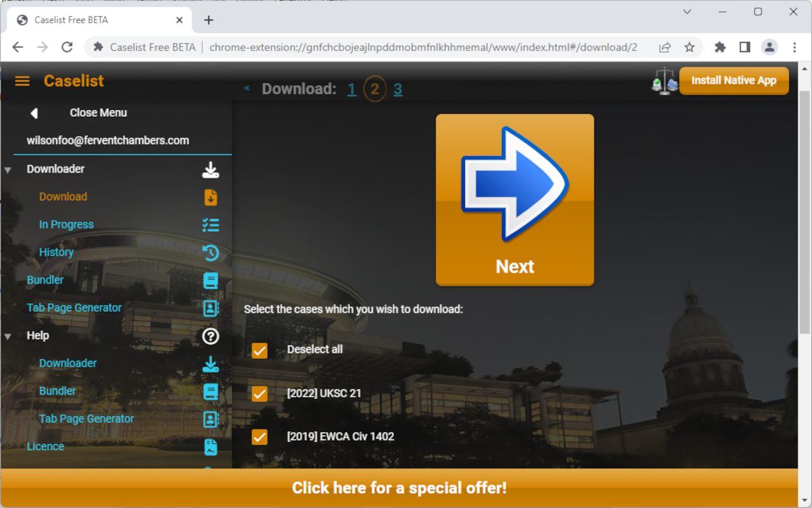The image size is (812, 508).
Task: Click the scrollbar down arrow
Action: click(804, 500)
